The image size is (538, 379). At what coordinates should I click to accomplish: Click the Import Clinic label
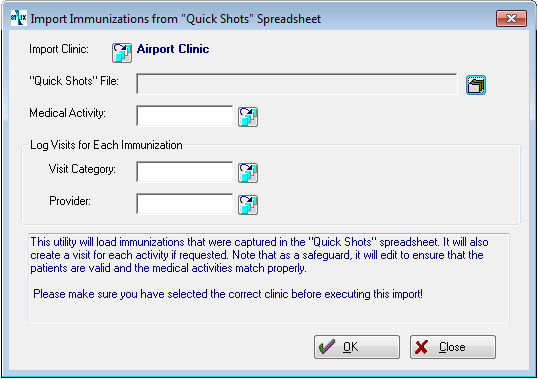click(x=59, y=49)
